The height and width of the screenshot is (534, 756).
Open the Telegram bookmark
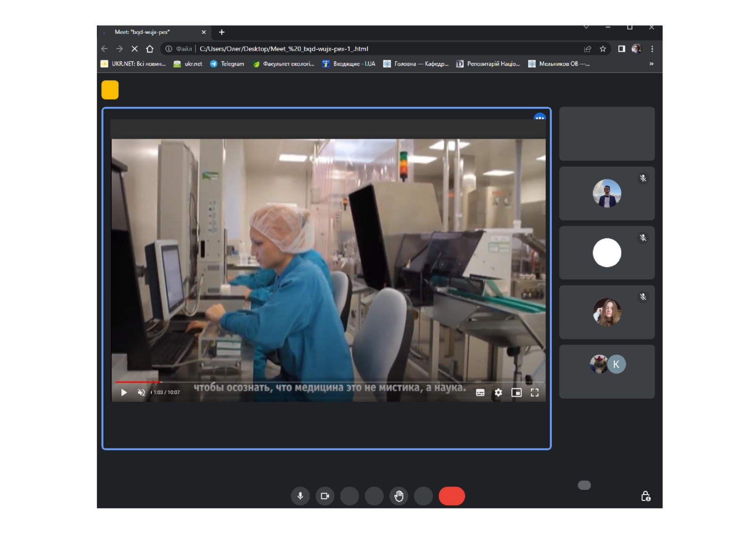[227, 64]
